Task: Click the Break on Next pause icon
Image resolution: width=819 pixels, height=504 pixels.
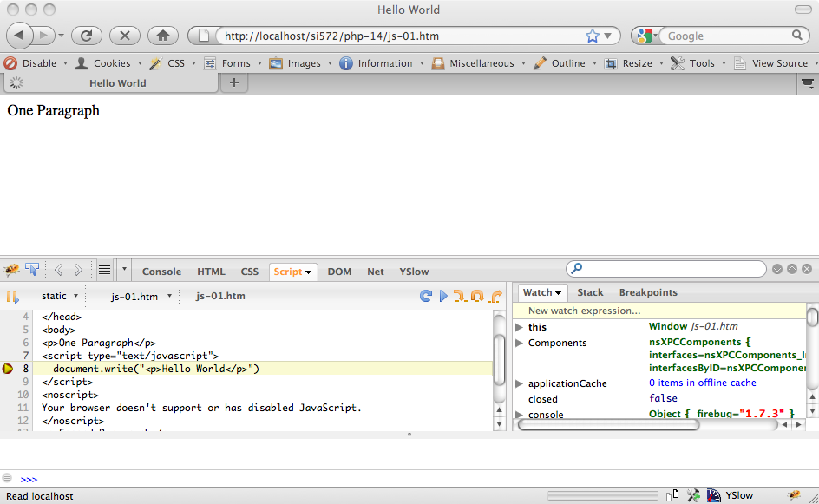Action: (12, 297)
